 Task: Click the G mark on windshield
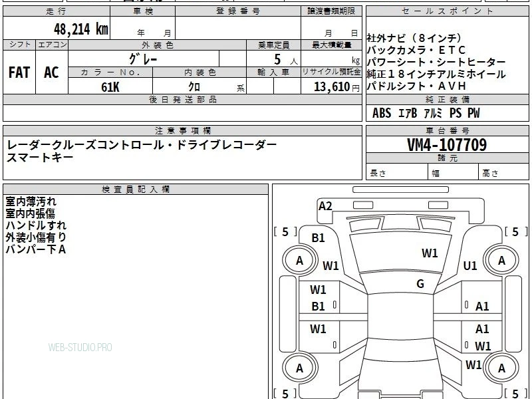coord(420,284)
